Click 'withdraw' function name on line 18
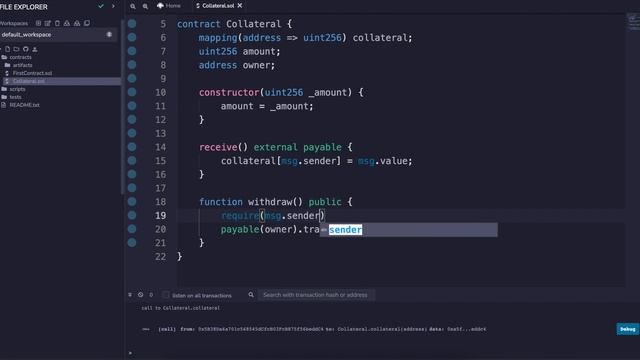Screen dimensions: 640x360 click(270, 202)
